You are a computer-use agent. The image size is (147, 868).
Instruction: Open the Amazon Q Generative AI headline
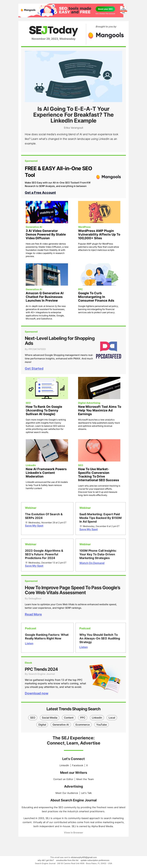point(45,297)
